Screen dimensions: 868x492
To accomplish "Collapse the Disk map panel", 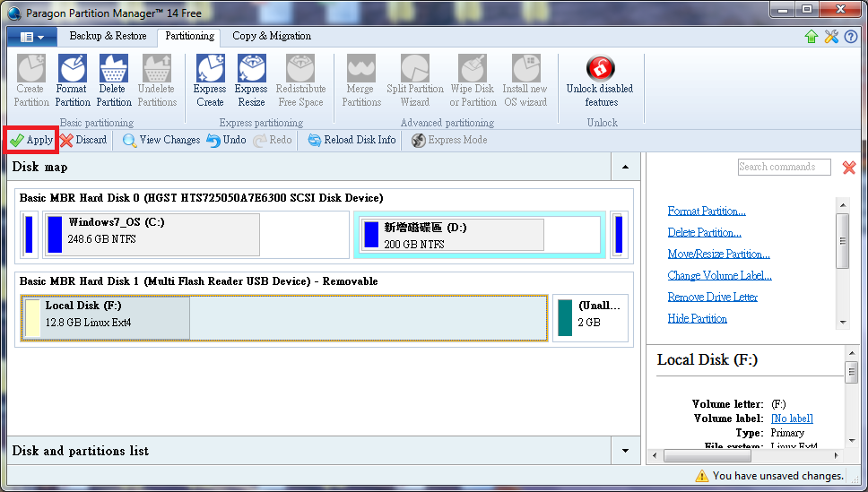I will pyautogui.click(x=626, y=167).
